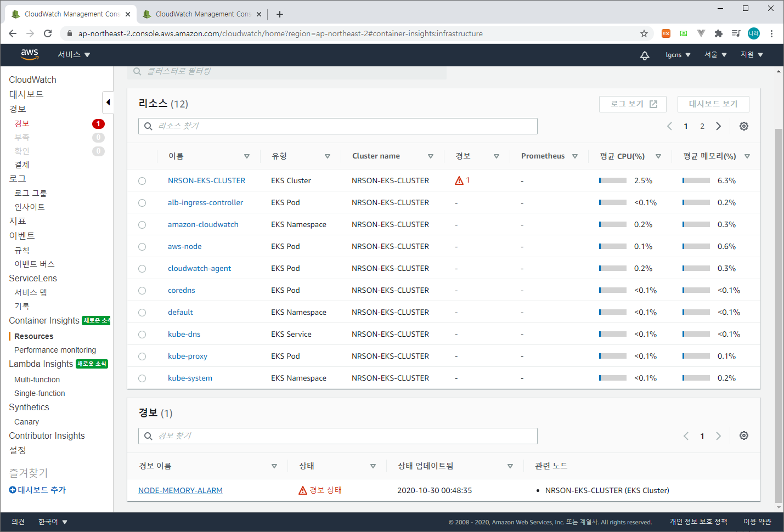
Task: Reload the page in Chrome
Action: [48, 33]
